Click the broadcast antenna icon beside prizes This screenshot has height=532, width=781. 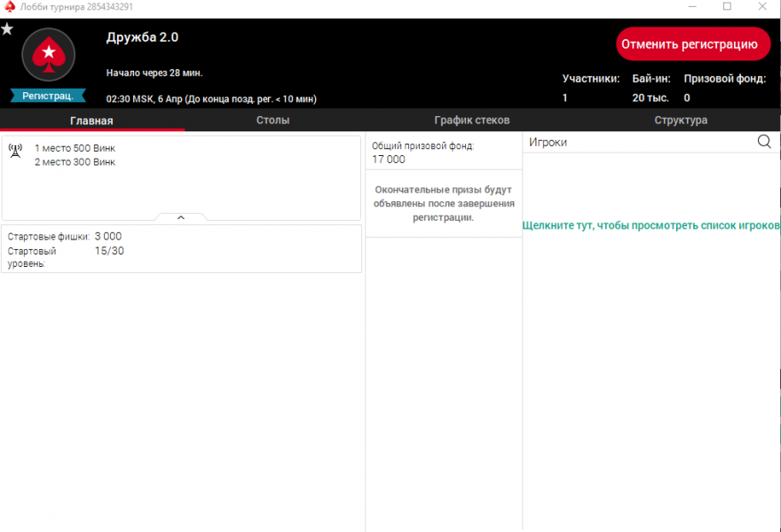tap(15, 151)
